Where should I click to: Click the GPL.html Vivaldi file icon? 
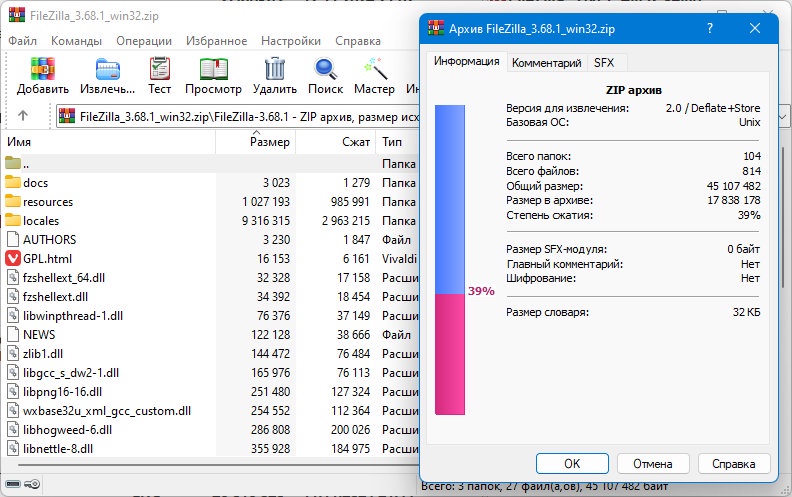click(13, 258)
